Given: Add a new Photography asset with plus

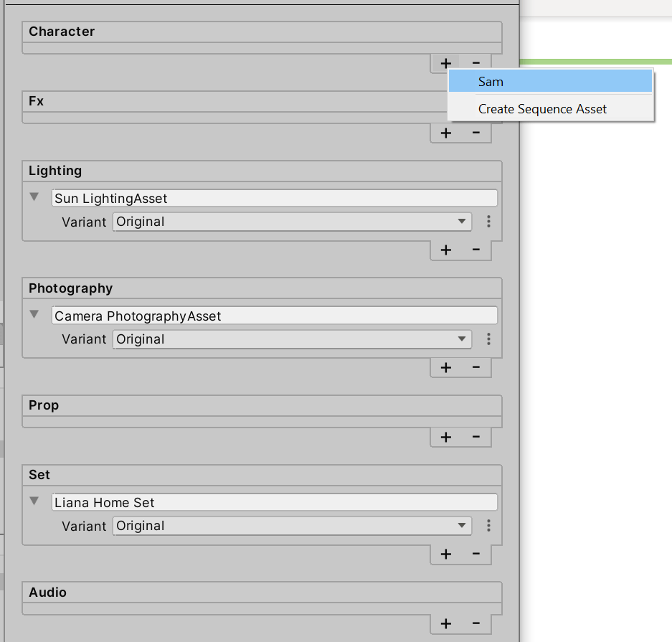Looking at the screenshot, I should point(445,367).
